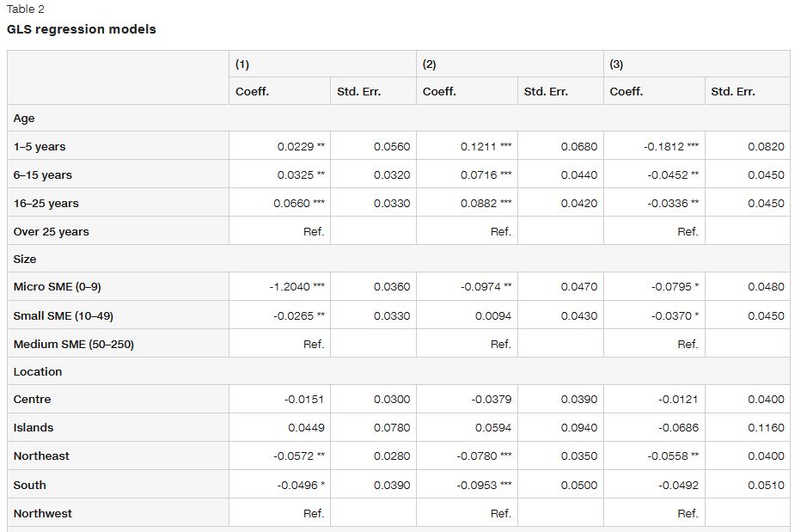This screenshot has height=532, width=807.
Task: Click the standard error value 0.0680
Action: [x=579, y=147]
